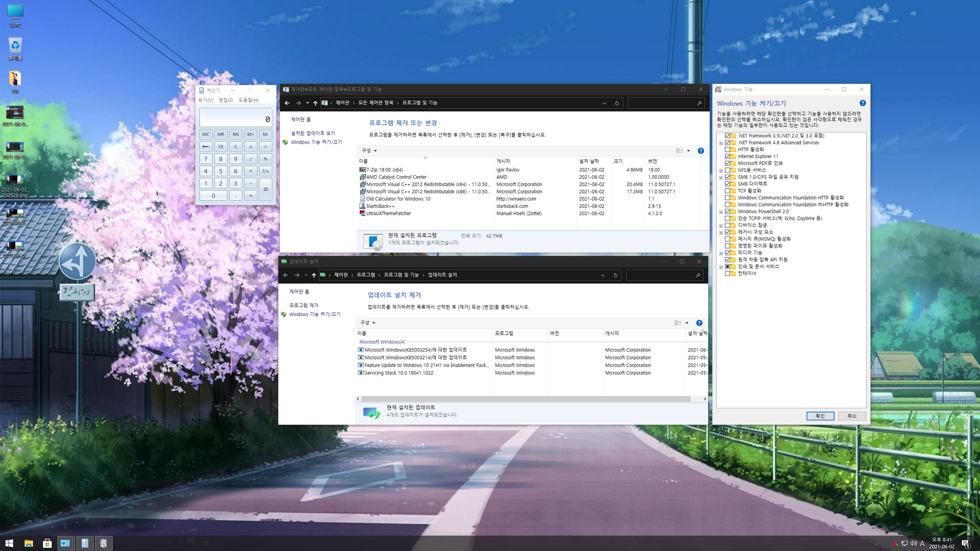Click 취소 button in Windows Features

[x=851, y=416]
